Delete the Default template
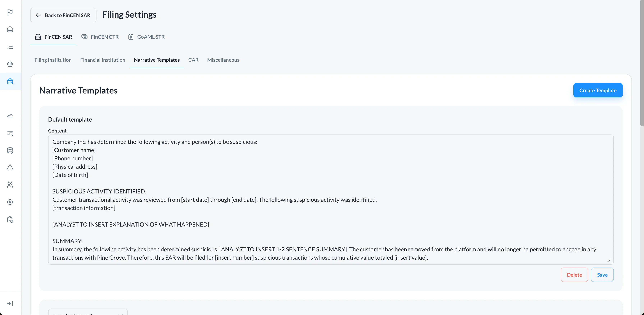 pyautogui.click(x=574, y=275)
